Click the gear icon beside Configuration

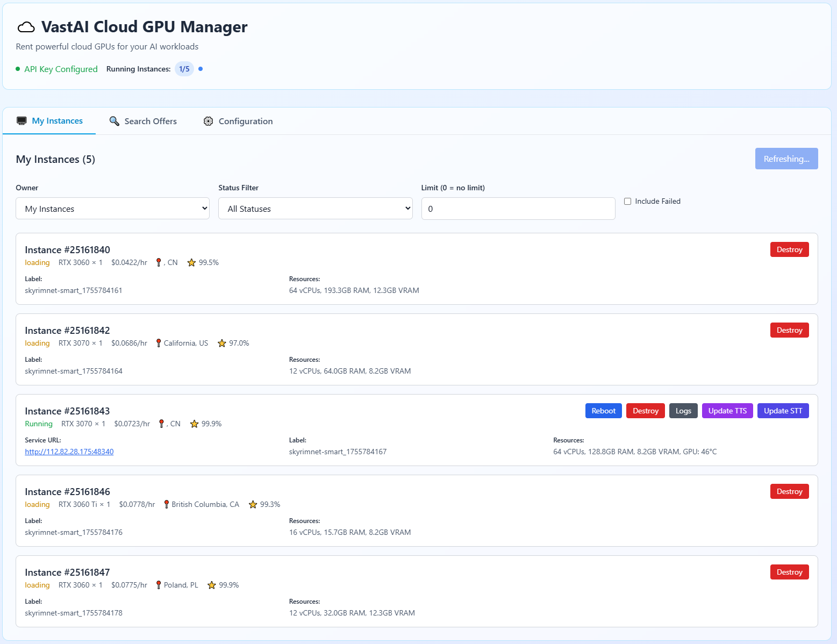coord(208,121)
